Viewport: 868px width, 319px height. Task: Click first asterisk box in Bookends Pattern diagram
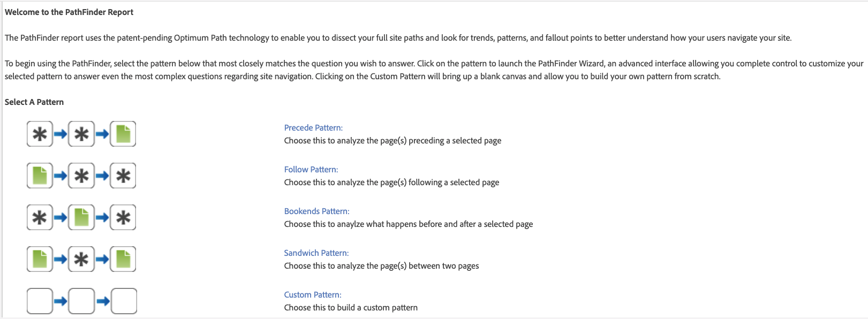click(x=40, y=217)
